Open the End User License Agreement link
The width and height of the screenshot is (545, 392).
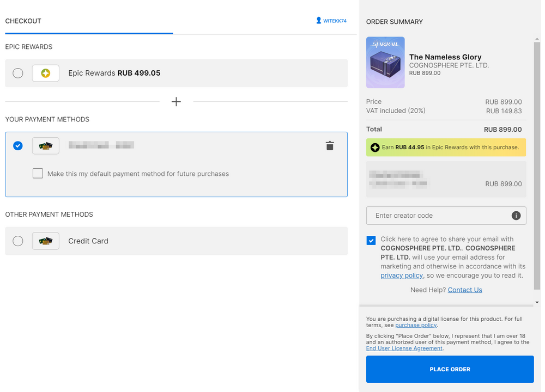click(x=404, y=348)
